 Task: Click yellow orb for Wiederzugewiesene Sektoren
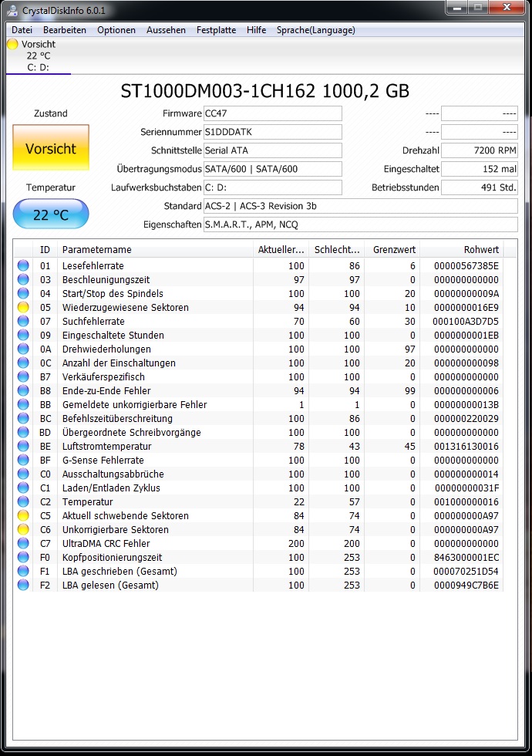click(22, 307)
